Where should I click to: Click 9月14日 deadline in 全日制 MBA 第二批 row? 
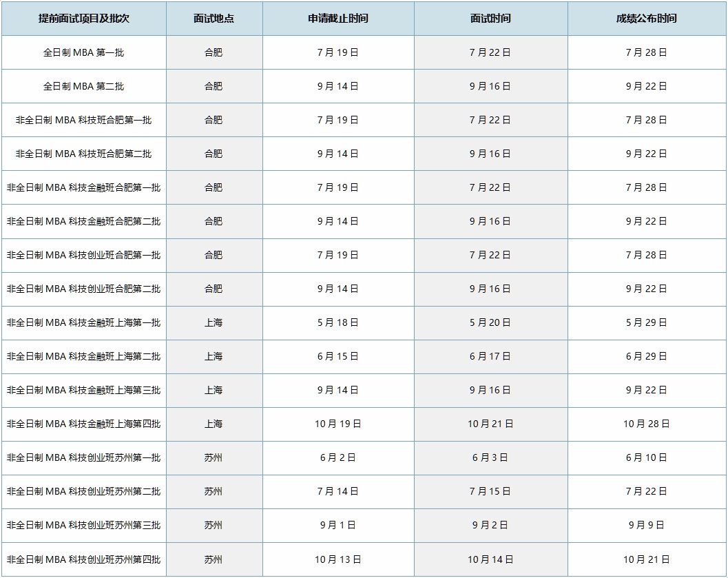point(338,86)
